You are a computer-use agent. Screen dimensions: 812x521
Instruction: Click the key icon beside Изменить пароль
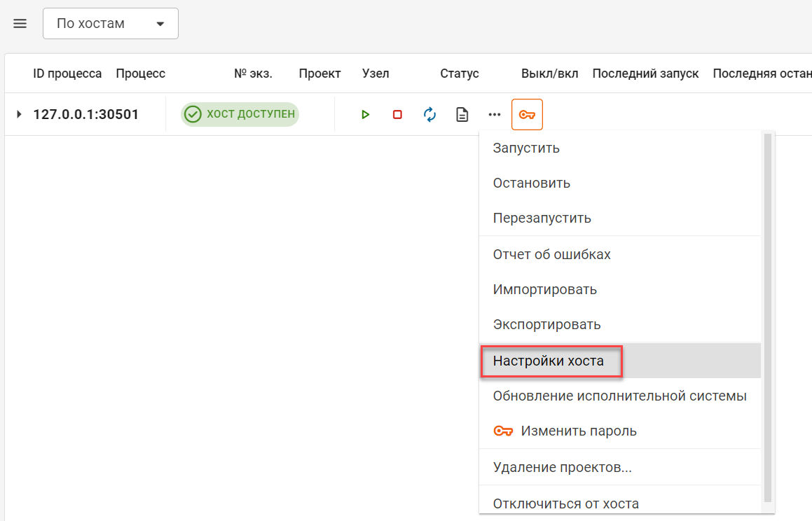504,431
